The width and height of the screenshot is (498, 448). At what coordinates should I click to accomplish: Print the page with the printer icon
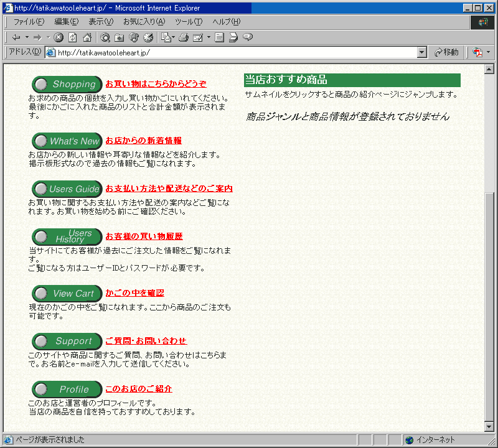click(x=184, y=37)
